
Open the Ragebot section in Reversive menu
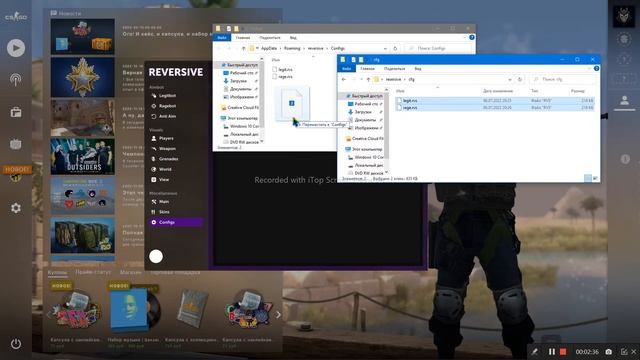164,106
